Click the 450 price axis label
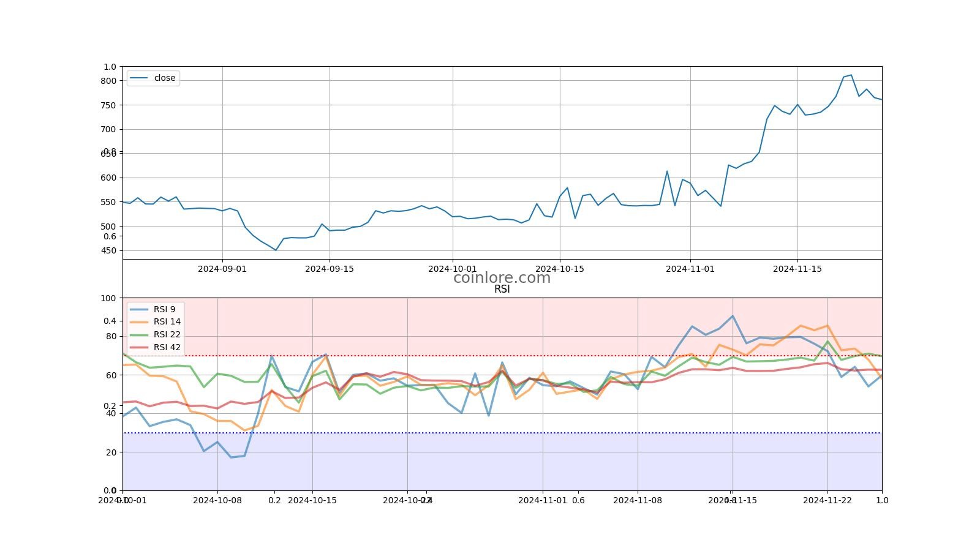 pos(108,250)
